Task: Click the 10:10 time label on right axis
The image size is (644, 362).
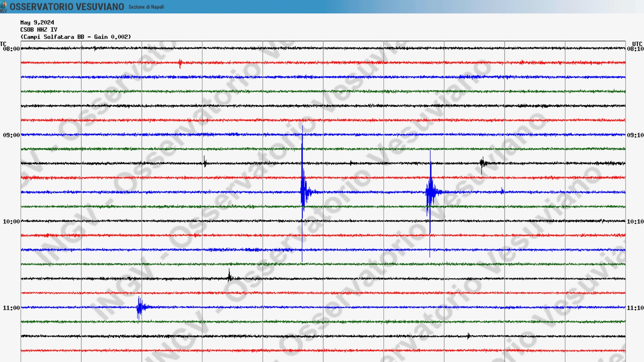Action: [x=635, y=222]
